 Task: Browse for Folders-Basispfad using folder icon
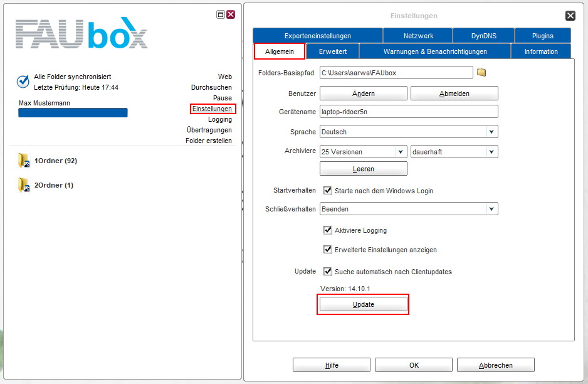click(481, 72)
